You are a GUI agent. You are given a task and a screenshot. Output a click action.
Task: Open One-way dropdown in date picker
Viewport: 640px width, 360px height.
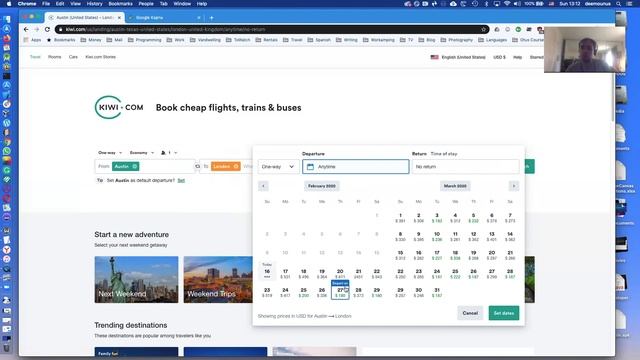pos(278,167)
